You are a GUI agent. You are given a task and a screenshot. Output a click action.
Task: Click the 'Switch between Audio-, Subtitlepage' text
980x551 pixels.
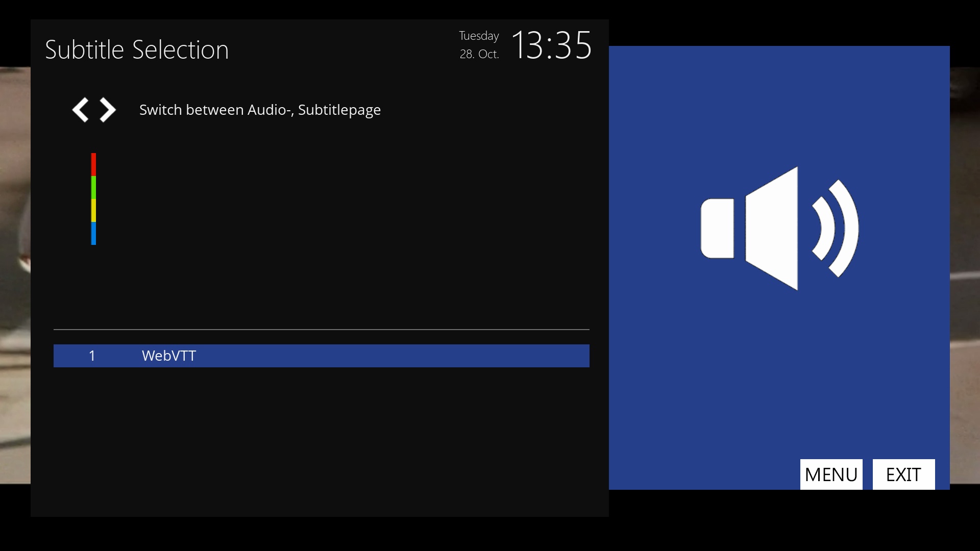(x=260, y=110)
